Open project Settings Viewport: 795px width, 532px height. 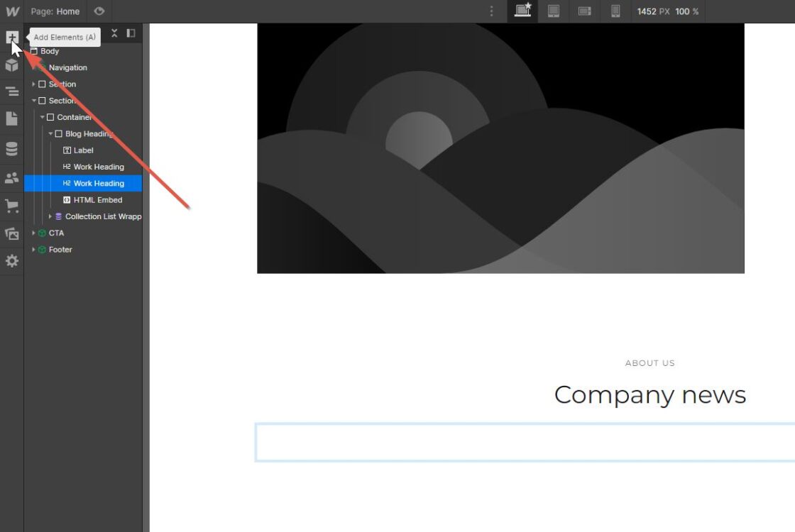(x=11, y=261)
